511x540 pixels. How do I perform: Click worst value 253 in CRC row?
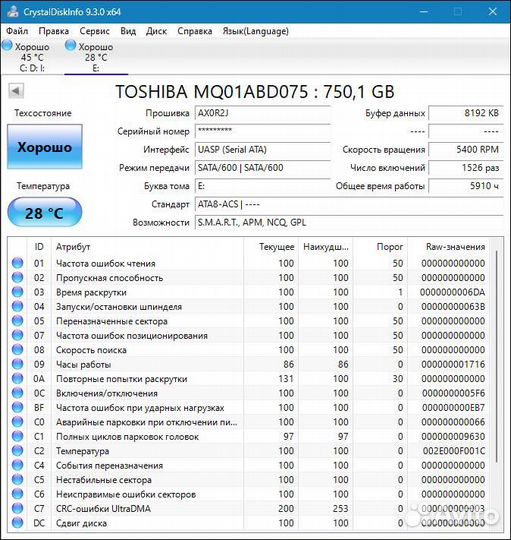tap(341, 509)
